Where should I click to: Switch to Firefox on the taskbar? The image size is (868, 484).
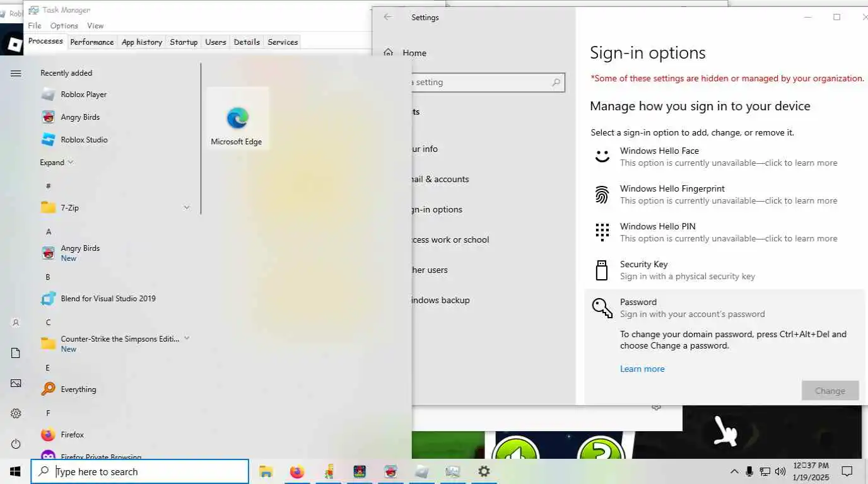pyautogui.click(x=297, y=471)
